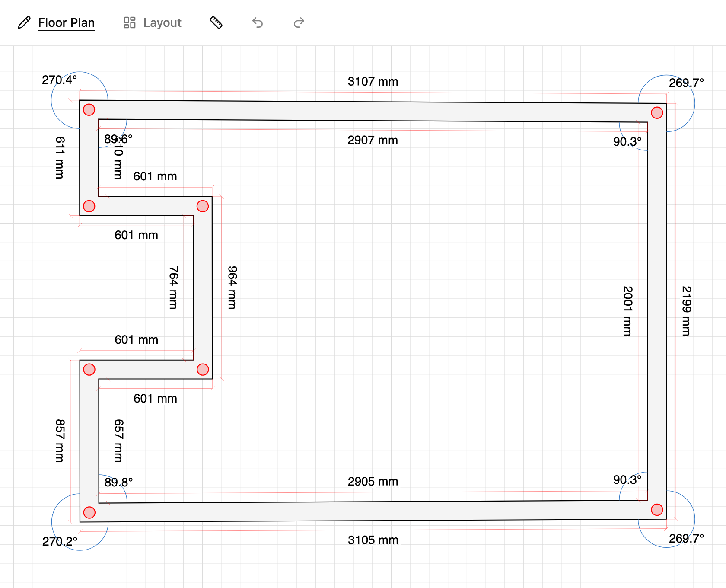Select the left wall node above the notch
The image size is (726, 588).
point(89,206)
